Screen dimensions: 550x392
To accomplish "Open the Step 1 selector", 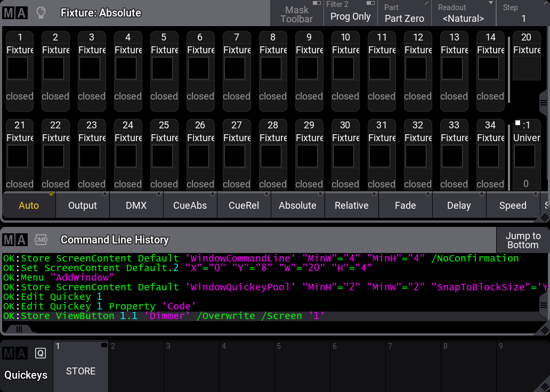I will 523,14.
